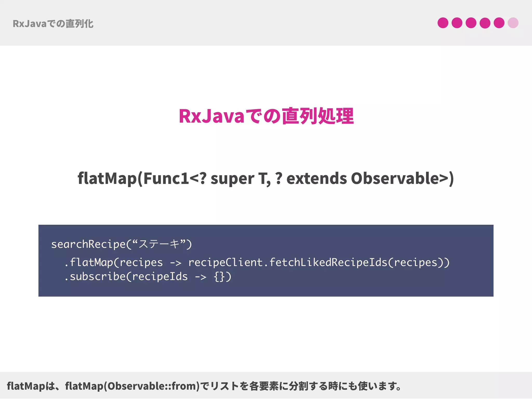Click the code line starting with .flatMap(recipes
Viewport: 532px width, 399px height.
coord(257,262)
